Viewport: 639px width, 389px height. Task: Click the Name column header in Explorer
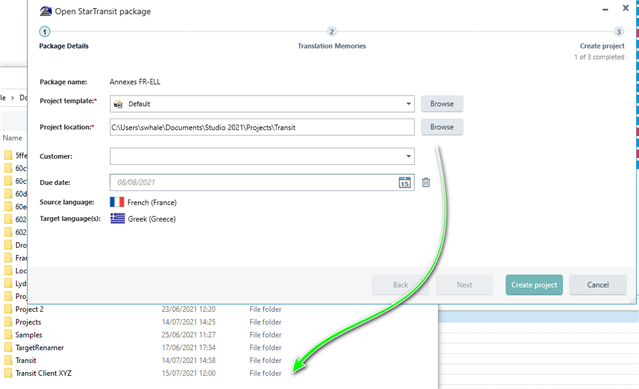coord(12,138)
